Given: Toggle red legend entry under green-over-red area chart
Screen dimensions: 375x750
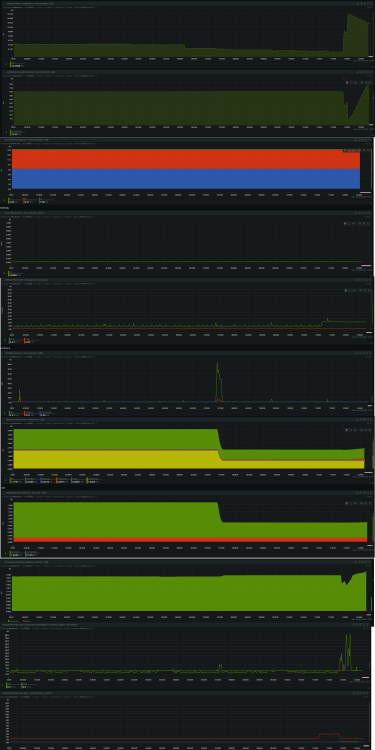Looking at the screenshot, I should coord(32,553).
